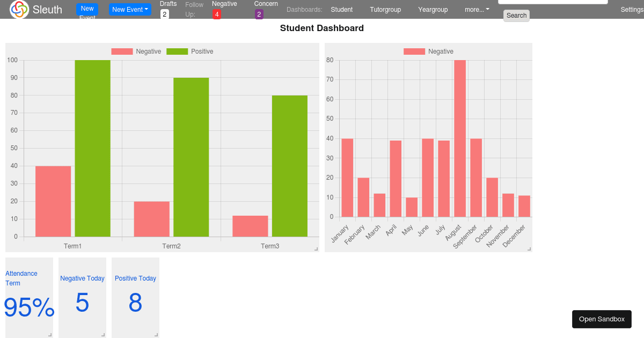The height and width of the screenshot is (338, 644).
Task: Click inside the search input field
Action: (553, 2)
